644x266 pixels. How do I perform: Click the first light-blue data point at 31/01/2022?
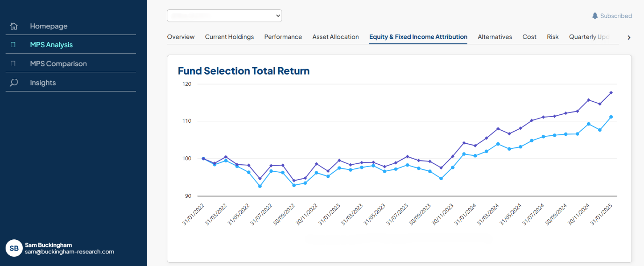click(x=203, y=159)
